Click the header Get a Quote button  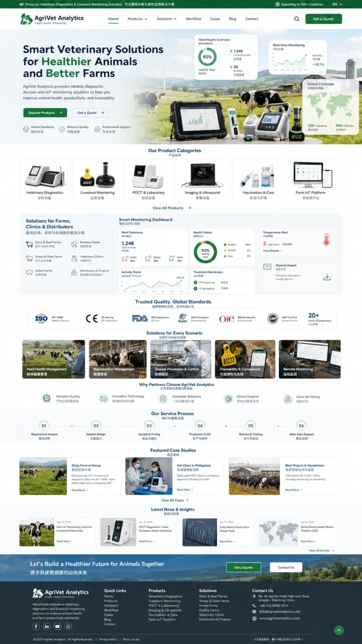coord(323,19)
